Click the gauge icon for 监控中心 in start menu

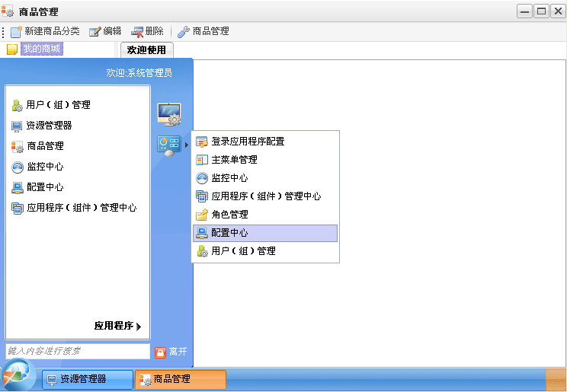click(18, 167)
